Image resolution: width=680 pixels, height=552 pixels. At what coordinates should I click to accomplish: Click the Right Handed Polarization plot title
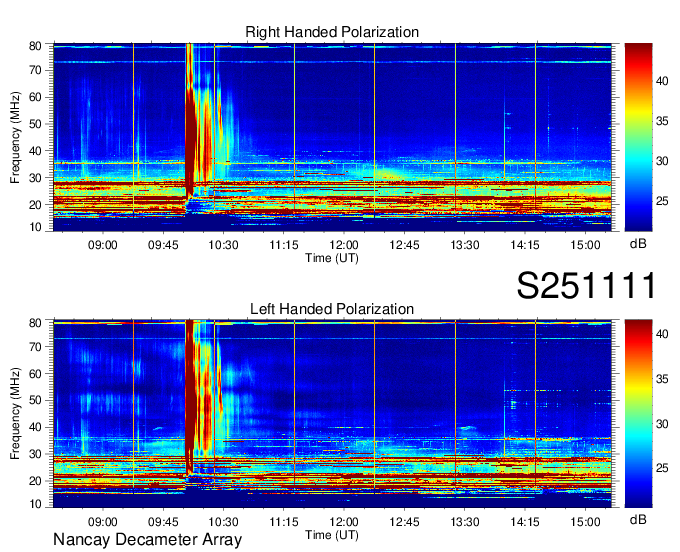coord(332,33)
